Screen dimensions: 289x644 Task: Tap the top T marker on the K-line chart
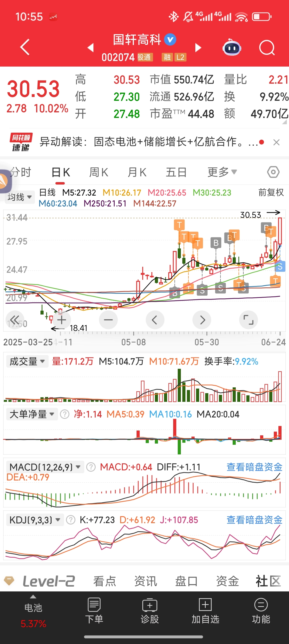179,225
